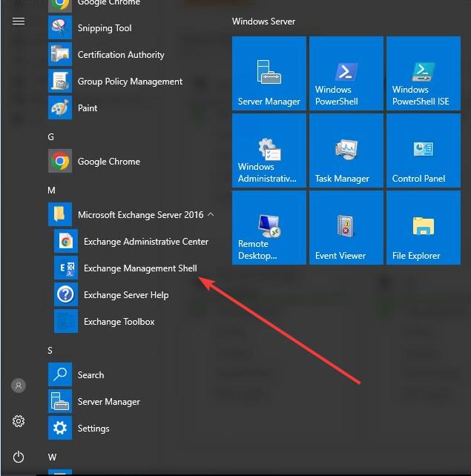Open the hamburger menu at top left
The width and height of the screenshot is (471, 476).
19,22
